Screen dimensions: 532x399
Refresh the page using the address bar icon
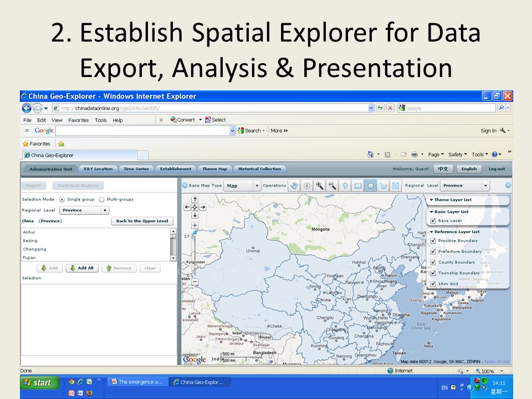380,108
